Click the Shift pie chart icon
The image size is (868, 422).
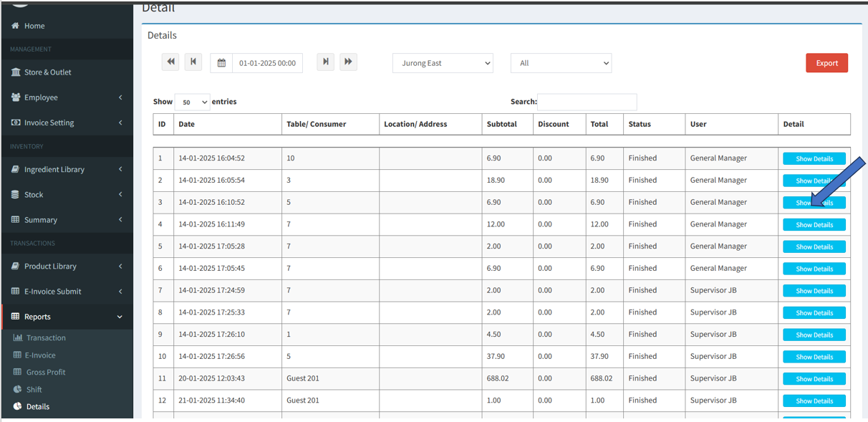click(x=18, y=389)
